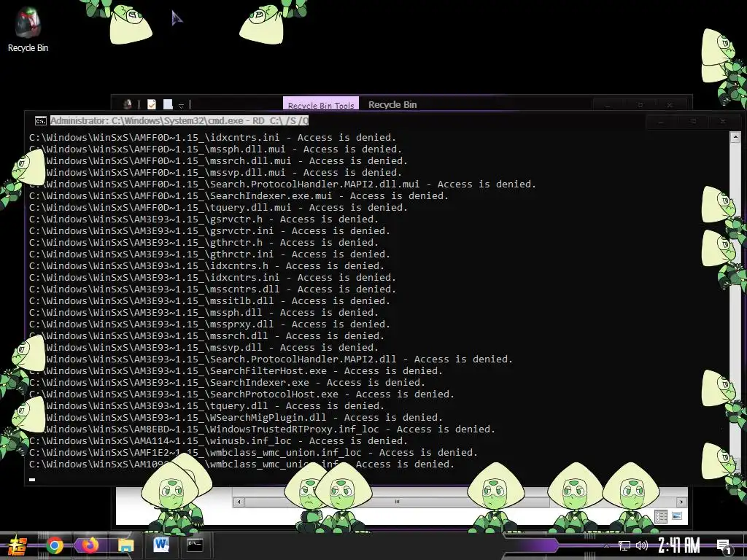Click the AMFF0D line with tquery.dll.mui
This screenshot has width=747, height=560.
click(x=218, y=208)
